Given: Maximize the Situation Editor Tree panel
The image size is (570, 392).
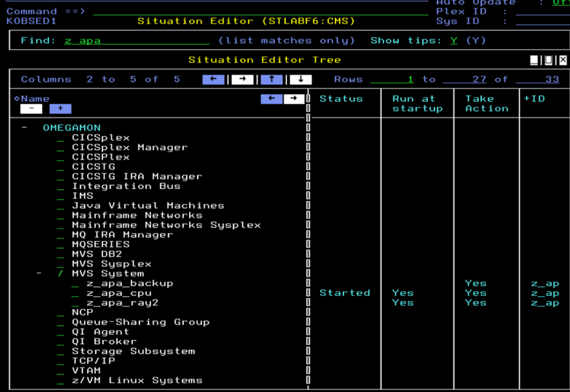Looking at the screenshot, I should pyautogui.click(x=548, y=60).
